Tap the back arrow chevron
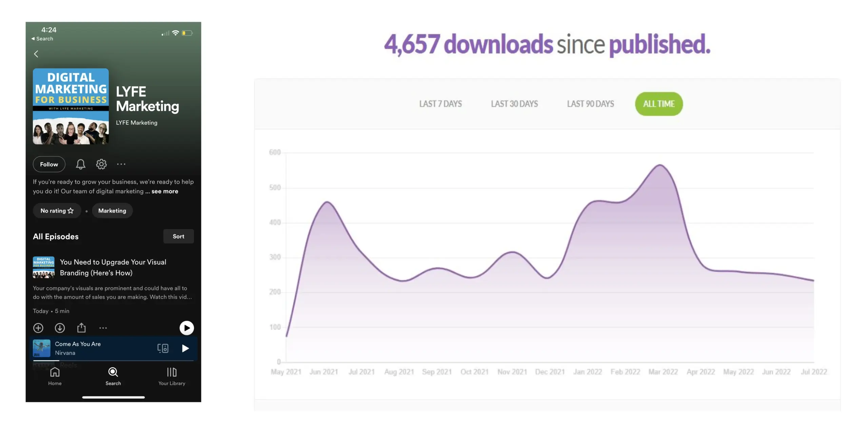The image size is (868, 426). click(36, 54)
